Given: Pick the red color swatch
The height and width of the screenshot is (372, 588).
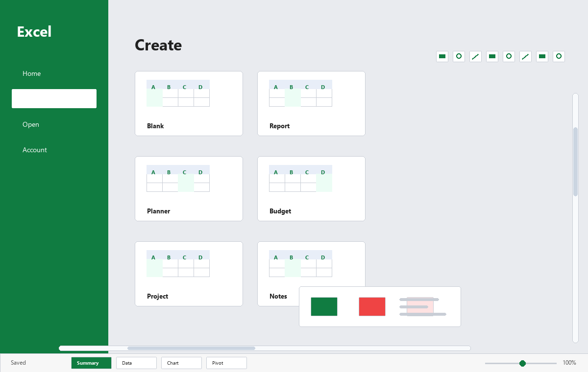Looking at the screenshot, I should [x=372, y=306].
